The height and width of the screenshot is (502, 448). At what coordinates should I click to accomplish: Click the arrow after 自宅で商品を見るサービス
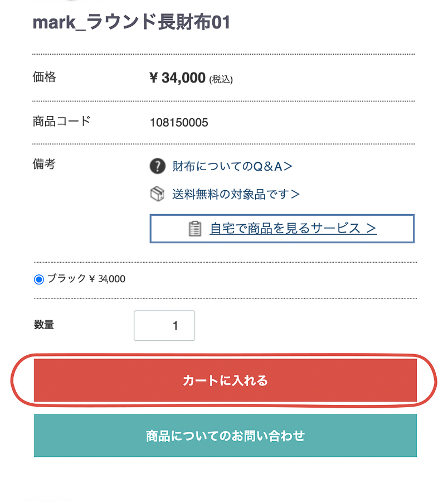[371, 229]
